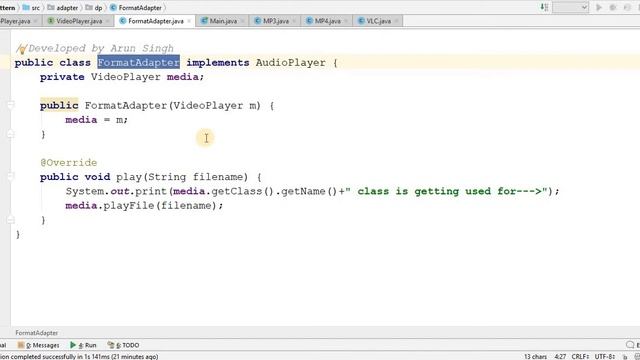Click 'play(String filename)' method signature
The height and width of the screenshot is (360, 640).
tap(182, 177)
